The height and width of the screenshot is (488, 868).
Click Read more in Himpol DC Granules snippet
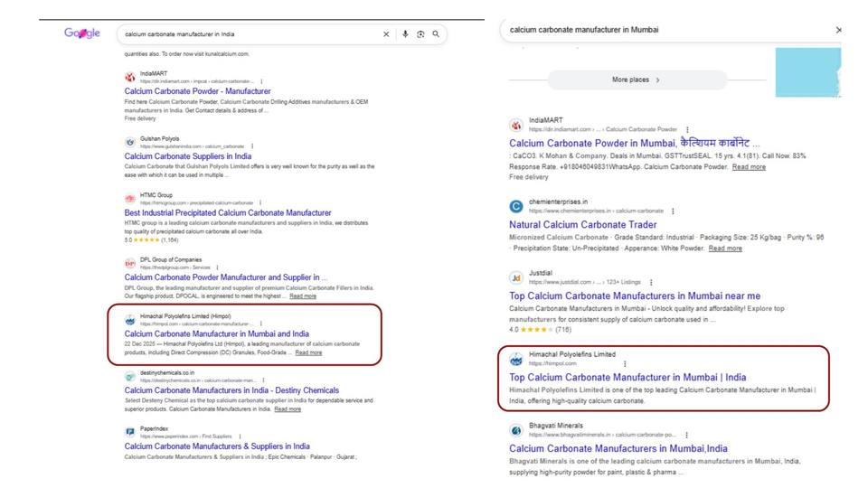click(x=308, y=353)
